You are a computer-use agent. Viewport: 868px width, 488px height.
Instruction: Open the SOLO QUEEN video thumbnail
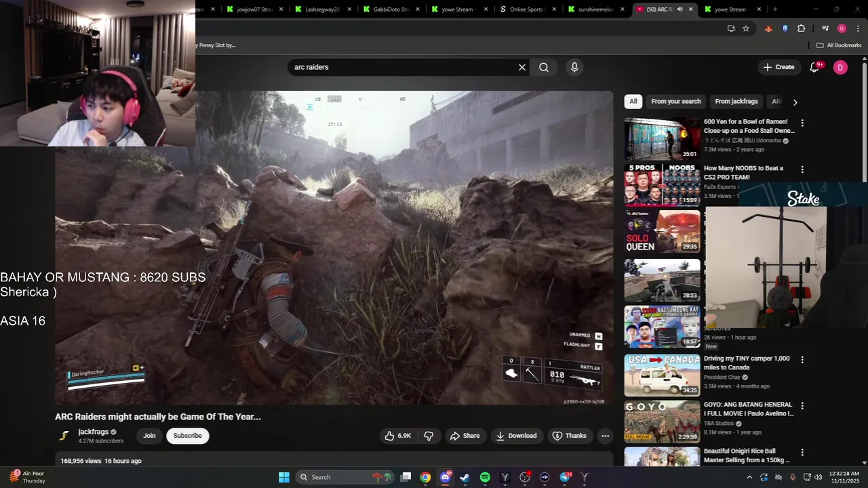tap(662, 231)
